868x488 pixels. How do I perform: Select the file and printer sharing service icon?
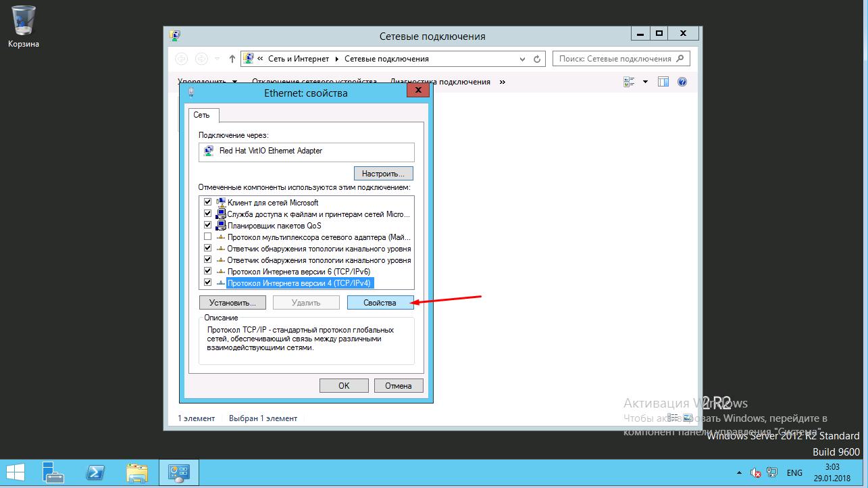(220, 214)
